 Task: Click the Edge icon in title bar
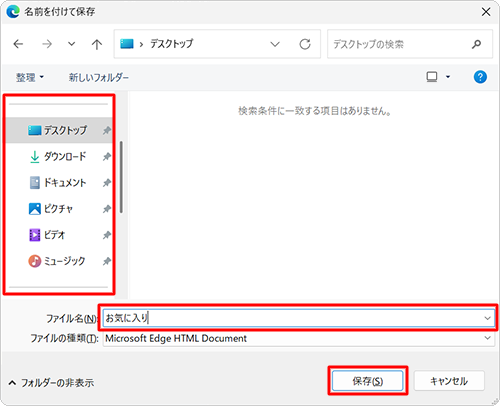(13, 12)
